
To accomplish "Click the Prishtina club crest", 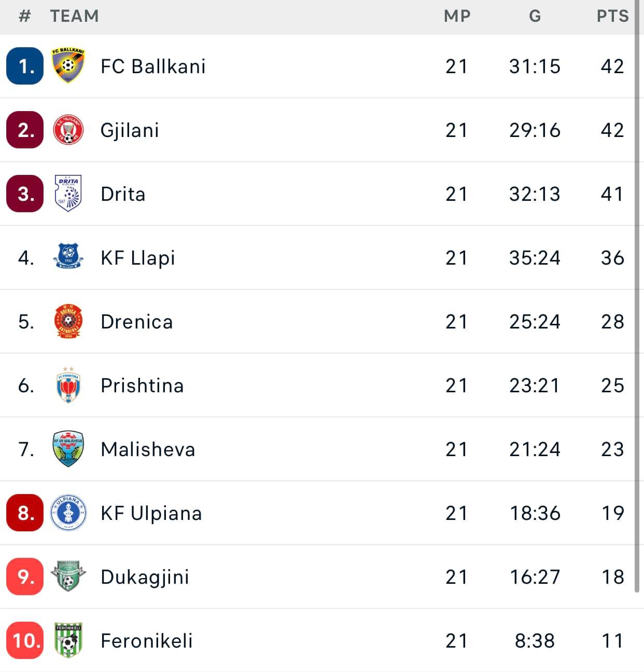I will tap(68, 385).
